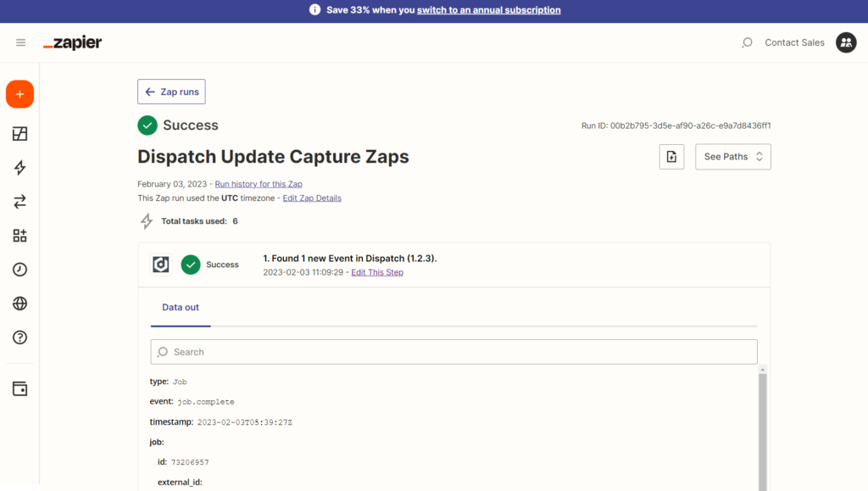Go back to Zap runs
This screenshot has height=491, width=868.
(x=171, y=92)
